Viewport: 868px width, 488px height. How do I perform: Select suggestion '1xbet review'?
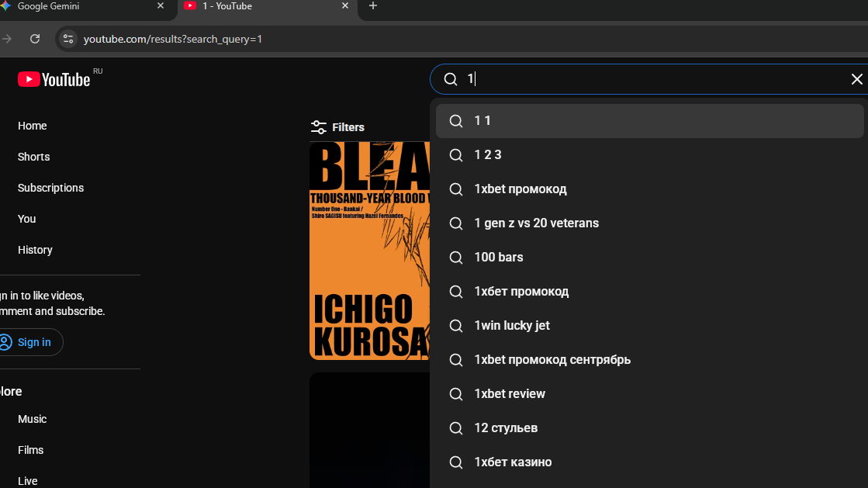click(x=650, y=394)
